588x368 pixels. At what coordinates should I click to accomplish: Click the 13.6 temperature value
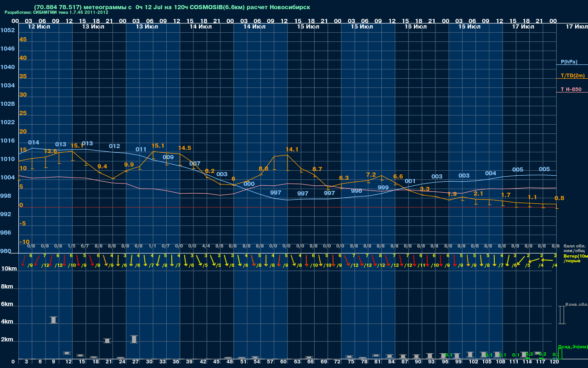pyautogui.click(x=51, y=151)
